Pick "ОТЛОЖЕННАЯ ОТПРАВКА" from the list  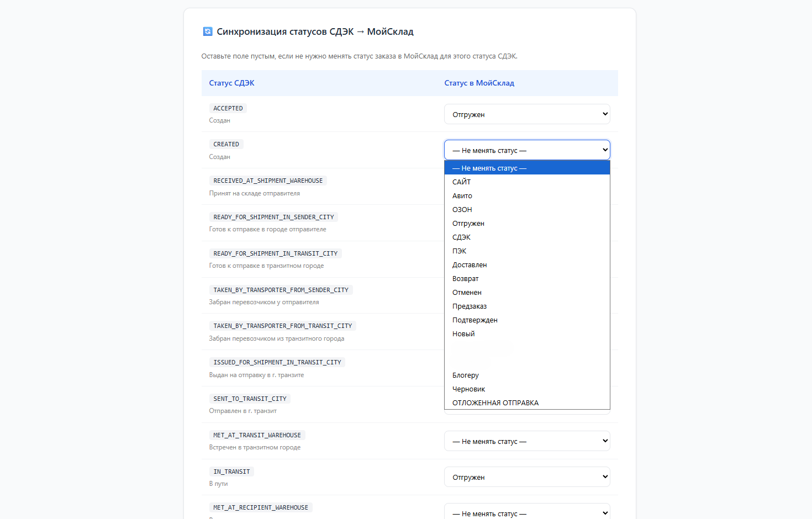coord(527,403)
